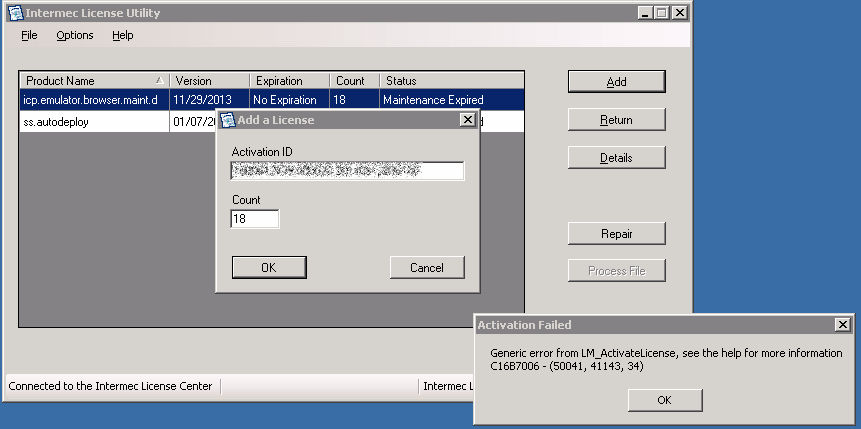
Task: Close the Intermec License Utility window
Action: (680, 13)
